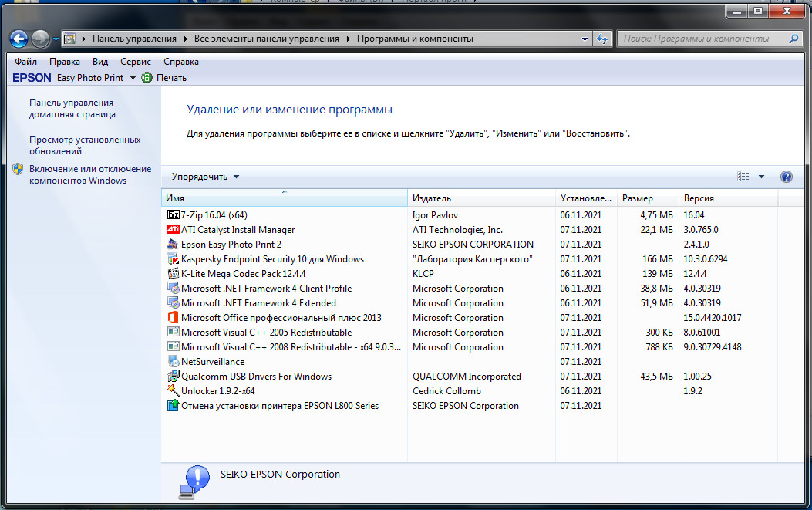The width and height of the screenshot is (812, 510).
Task: Open the Файл menu
Action: [x=25, y=62]
